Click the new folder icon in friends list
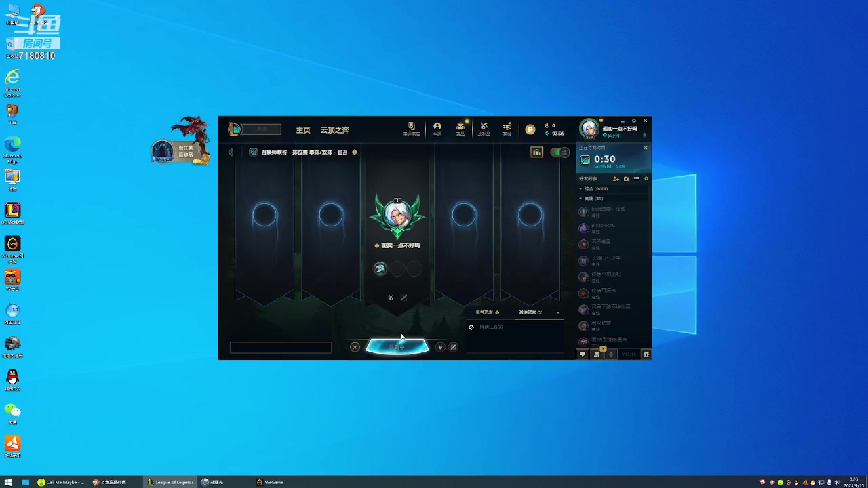Image resolution: width=868 pixels, height=488 pixels. pyautogui.click(x=626, y=179)
